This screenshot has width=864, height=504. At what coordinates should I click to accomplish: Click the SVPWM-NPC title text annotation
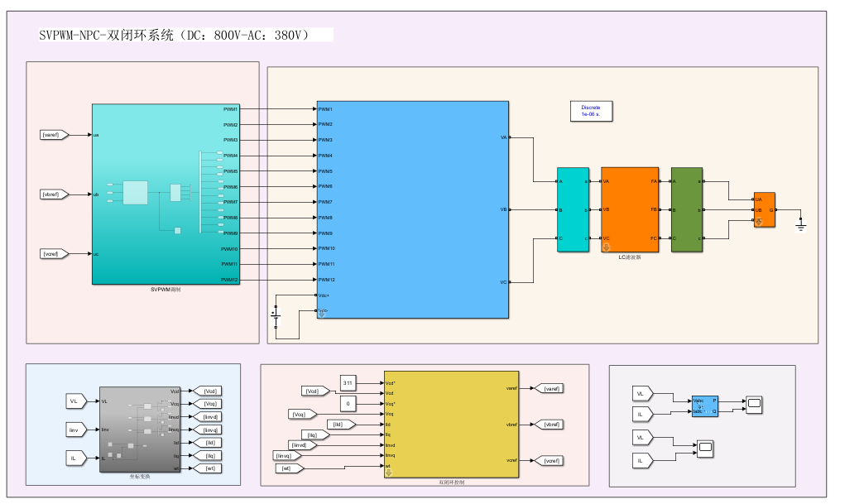tap(174, 36)
